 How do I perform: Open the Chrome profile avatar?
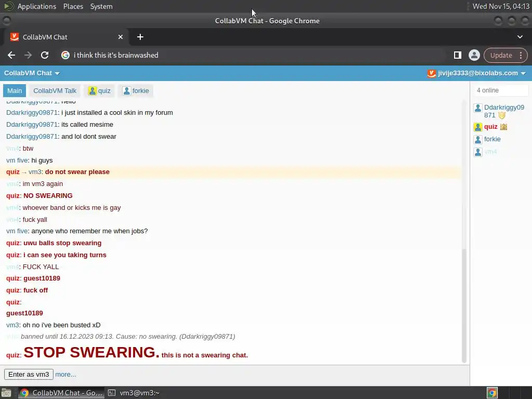coord(474,55)
